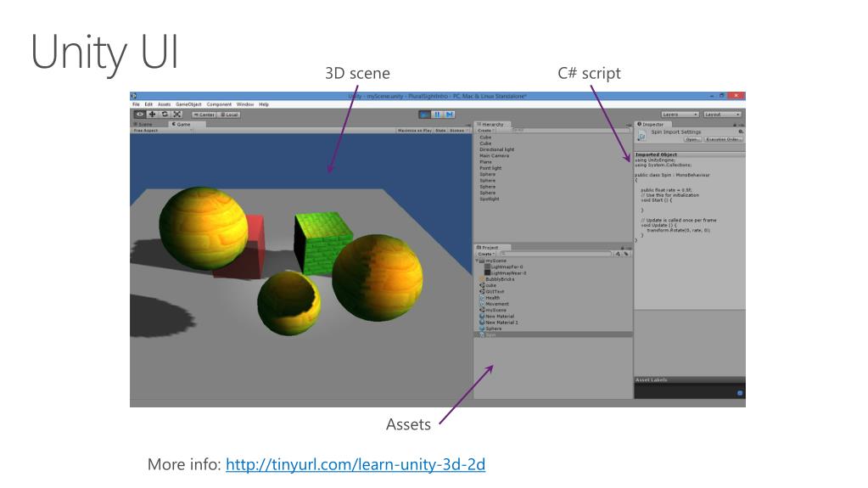Open Hierarchy Create dropdown
The height and width of the screenshot is (488, 868).
coord(485,131)
